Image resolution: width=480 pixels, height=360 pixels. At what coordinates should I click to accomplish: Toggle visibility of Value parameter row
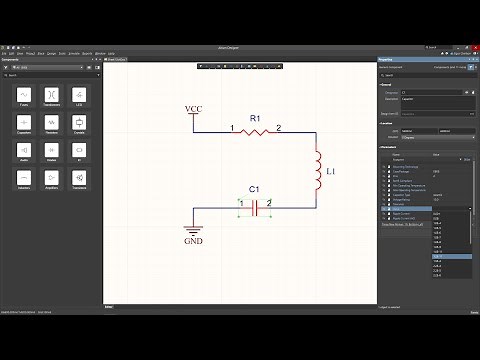384,209
